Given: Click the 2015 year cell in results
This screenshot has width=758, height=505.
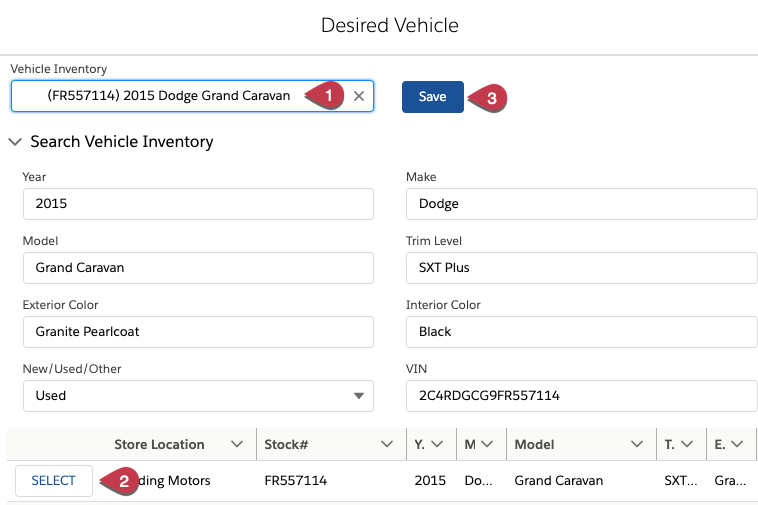Looking at the screenshot, I should pyautogui.click(x=430, y=481).
